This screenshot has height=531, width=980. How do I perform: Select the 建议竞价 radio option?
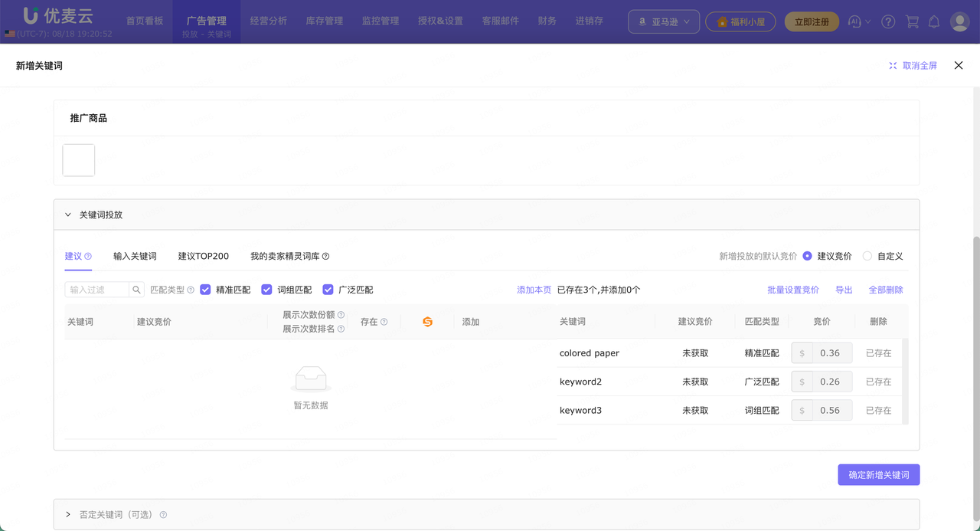click(x=807, y=256)
